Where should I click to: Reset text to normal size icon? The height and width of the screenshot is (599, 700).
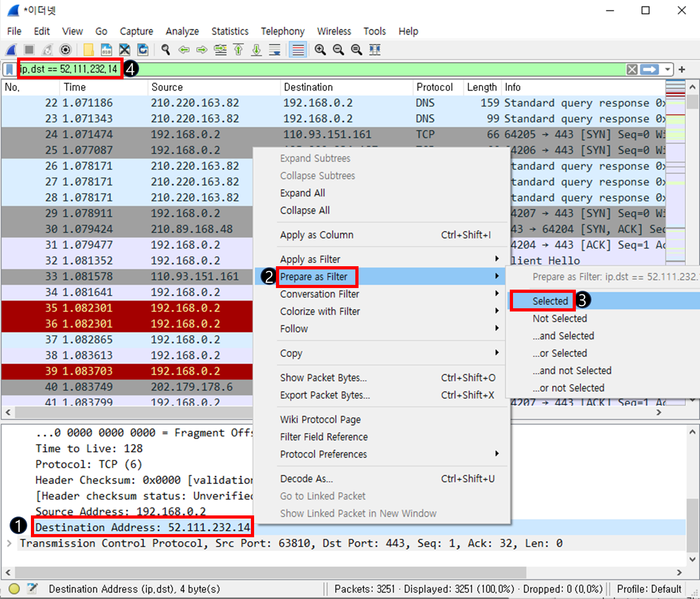(356, 50)
